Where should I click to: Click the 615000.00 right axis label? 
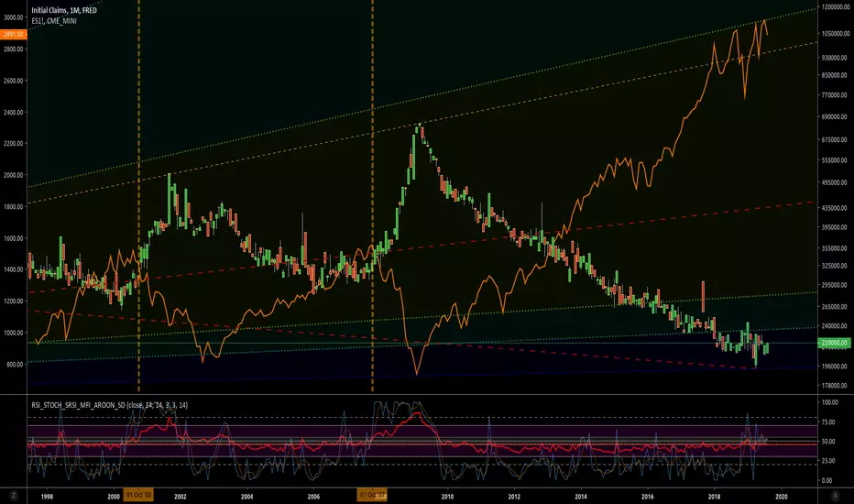835,140
